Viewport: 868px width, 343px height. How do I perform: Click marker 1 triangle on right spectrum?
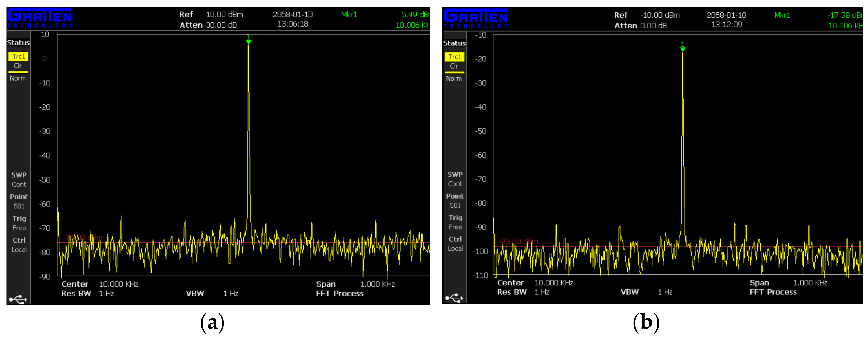tap(683, 49)
